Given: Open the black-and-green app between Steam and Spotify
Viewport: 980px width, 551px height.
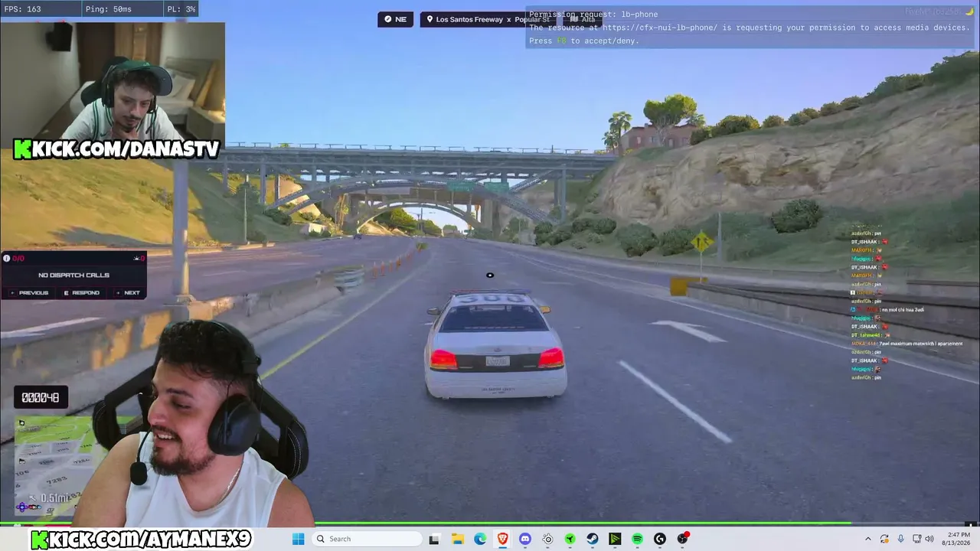Looking at the screenshot, I should (x=615, y=539).
